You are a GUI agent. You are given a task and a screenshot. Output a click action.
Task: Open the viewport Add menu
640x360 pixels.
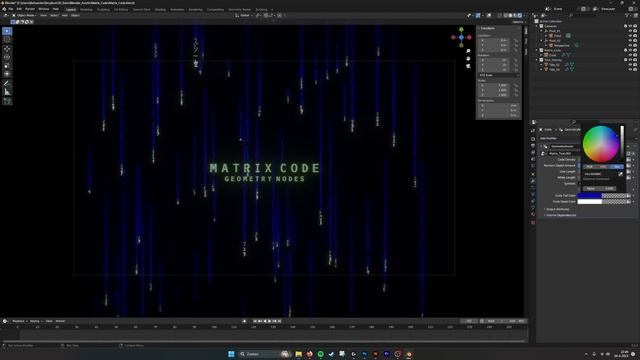pos(64,16)
